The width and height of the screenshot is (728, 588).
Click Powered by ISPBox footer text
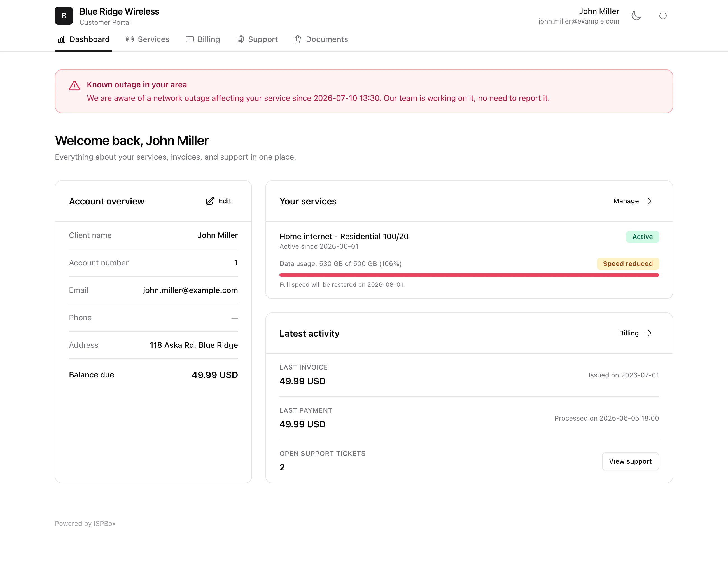click(85, 524)
